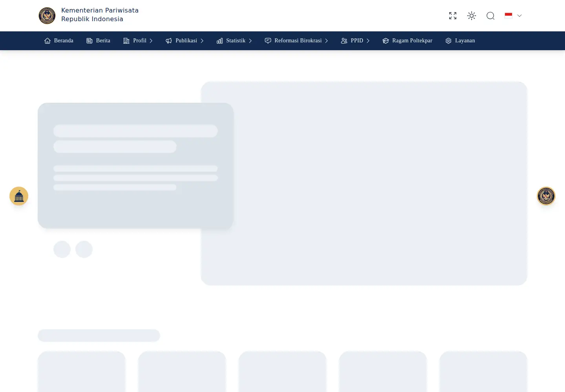The width and height of the screenshot is (565, 392).
Task: Switch light/dark theme with sun icon
Action: pyautogui.click(x=472, y=16)
